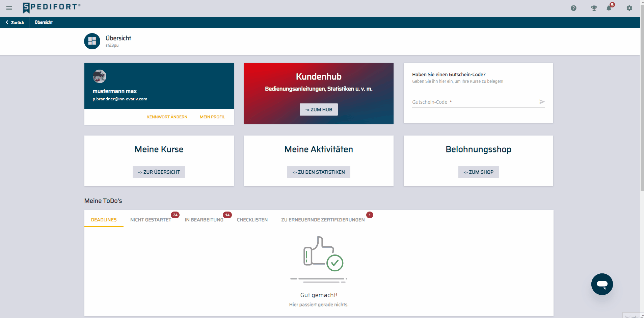Click Kennwort ändern link
Screen dimensions: 644x318
click(x=167, y=117)
